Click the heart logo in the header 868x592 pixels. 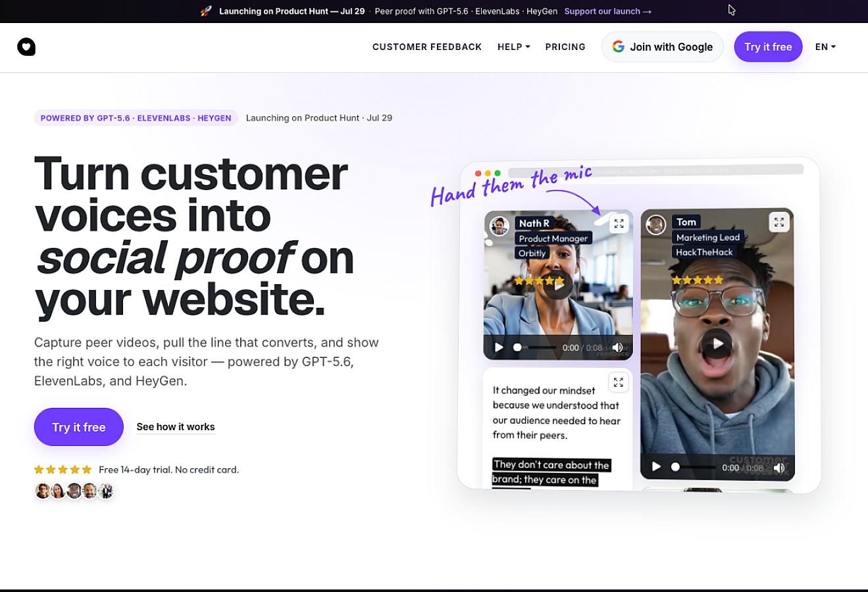[x=26, y=47]
